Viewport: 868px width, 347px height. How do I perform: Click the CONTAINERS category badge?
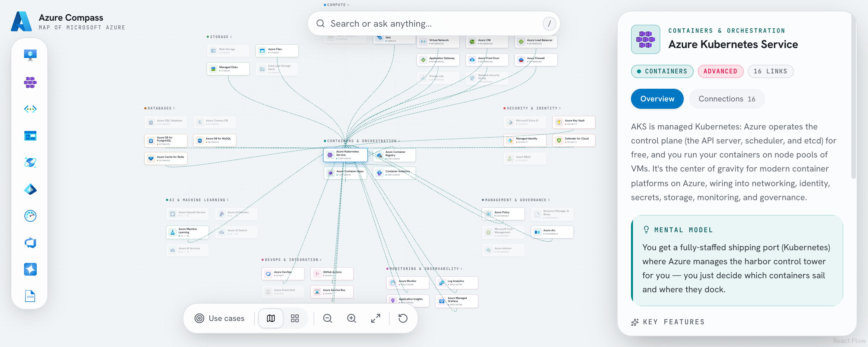click(x=662, y=71)
